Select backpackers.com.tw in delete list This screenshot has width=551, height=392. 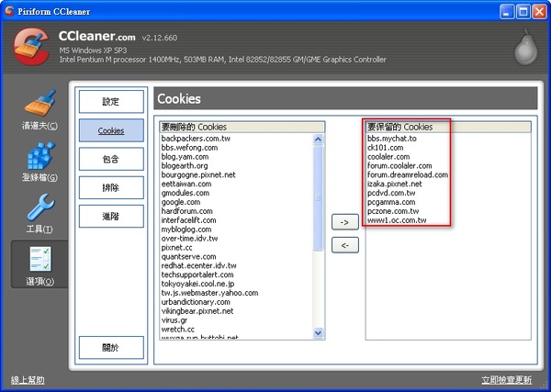click(196, 139)
